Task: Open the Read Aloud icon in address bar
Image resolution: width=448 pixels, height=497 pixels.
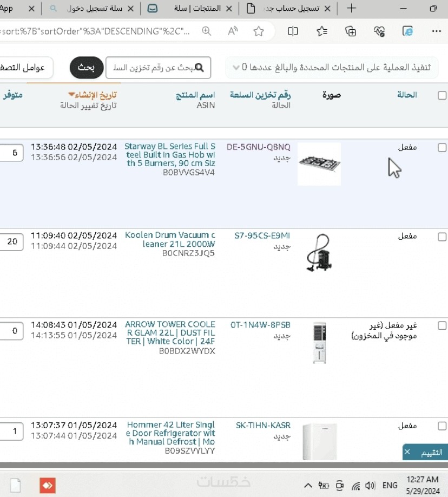Action: [233, 31]
